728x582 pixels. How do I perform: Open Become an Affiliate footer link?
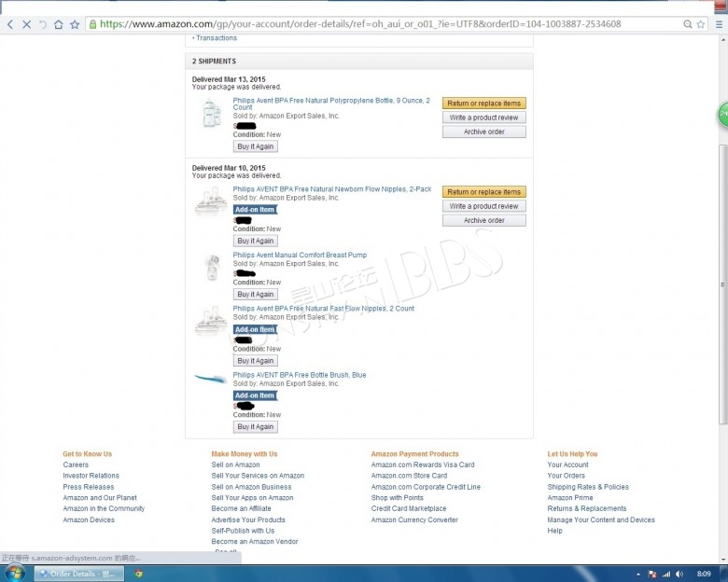click(241, 508)
